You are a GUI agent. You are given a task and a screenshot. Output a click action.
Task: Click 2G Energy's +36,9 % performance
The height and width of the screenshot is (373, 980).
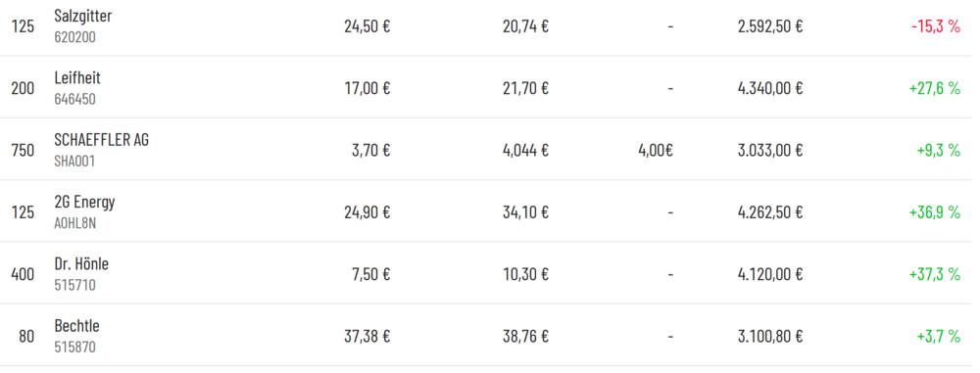934,212
